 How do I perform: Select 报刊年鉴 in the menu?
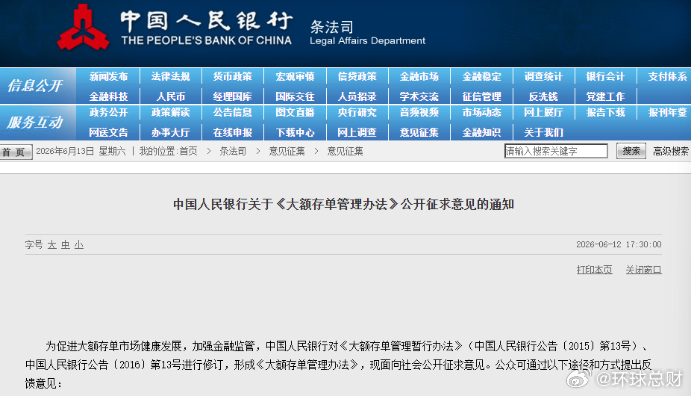pos(667,112)
